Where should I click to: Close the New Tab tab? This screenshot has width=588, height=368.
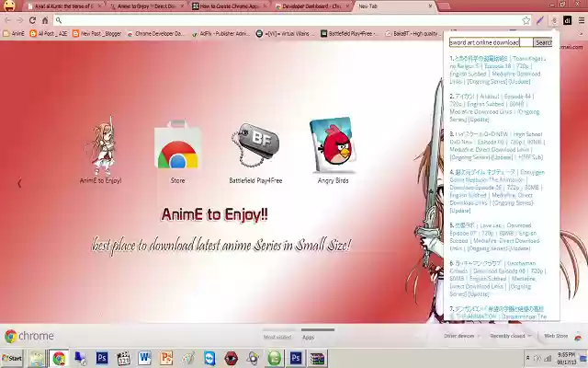coord(430,6)
